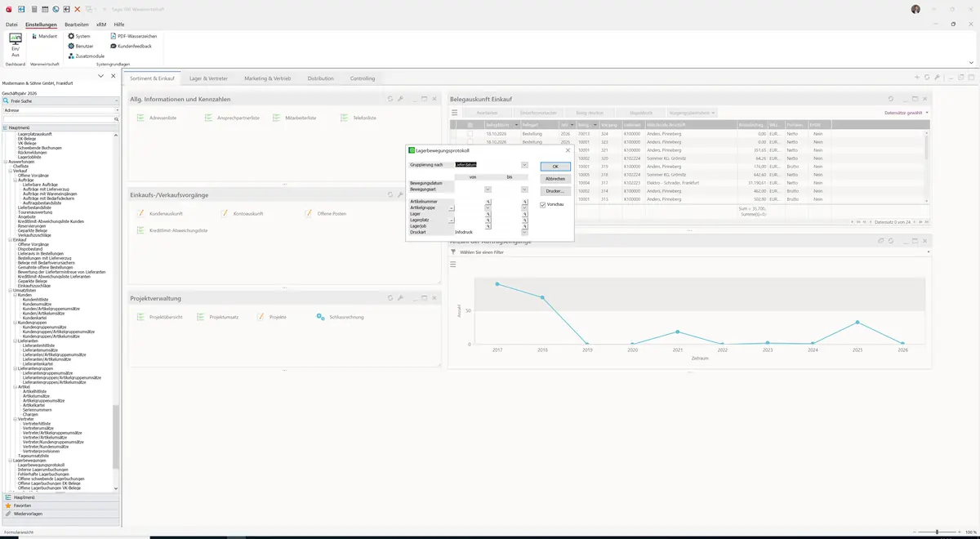Toggle the Dashboard Ein/Aus icon
Screen dimensions: 980x539
[16, 43]
